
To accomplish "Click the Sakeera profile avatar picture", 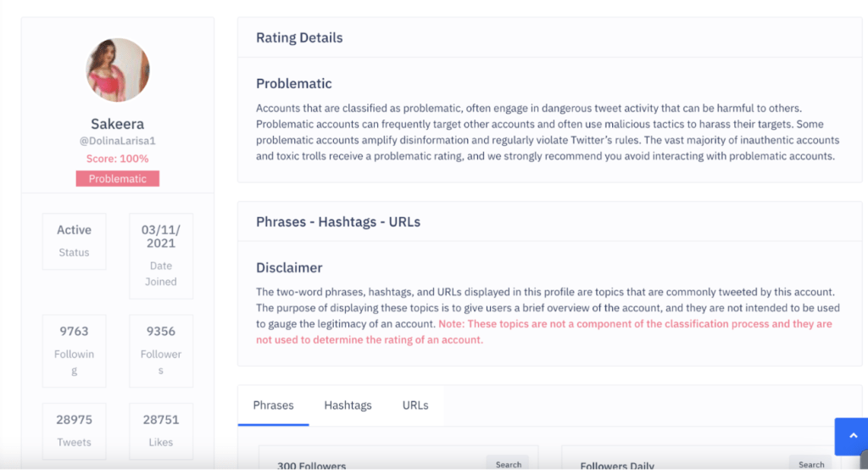I will pos(118,70).
